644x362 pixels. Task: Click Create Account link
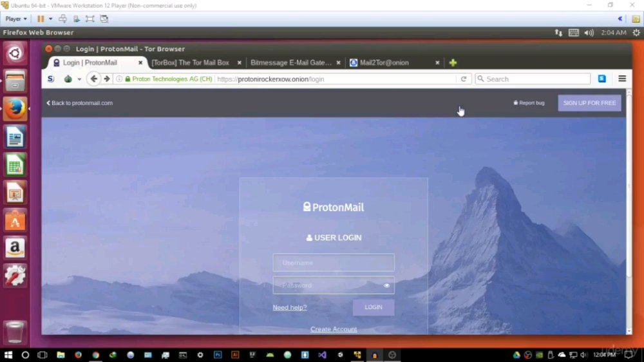334,329
